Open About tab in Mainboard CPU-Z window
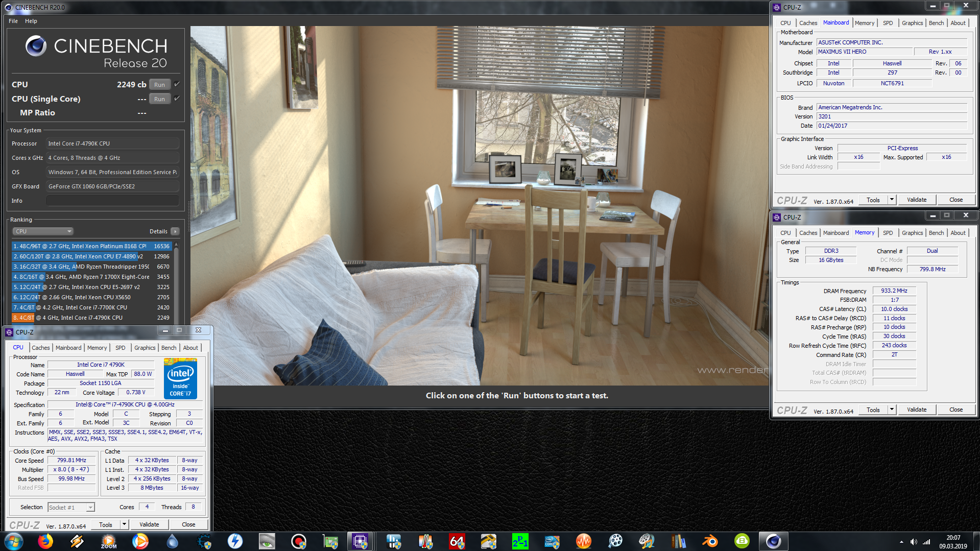 click(958, 23)
